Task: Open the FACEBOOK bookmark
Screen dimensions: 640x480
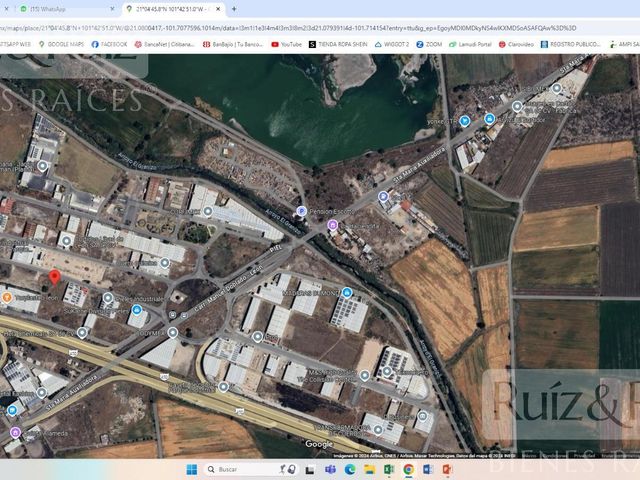Action: pos(109,44)
